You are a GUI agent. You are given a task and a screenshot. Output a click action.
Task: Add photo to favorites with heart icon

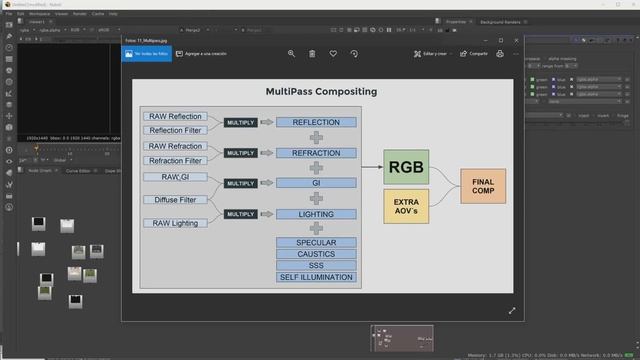(x=333, y=53)
